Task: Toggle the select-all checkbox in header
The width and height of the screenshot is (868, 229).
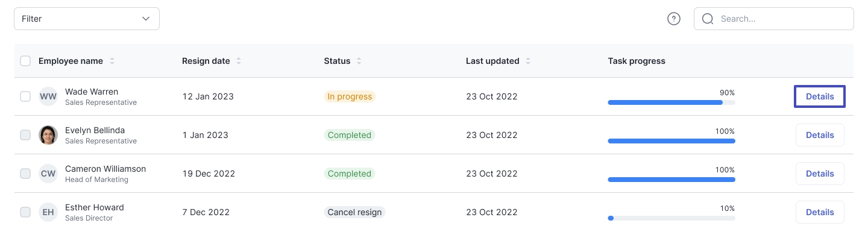Action: pos(25,61)
